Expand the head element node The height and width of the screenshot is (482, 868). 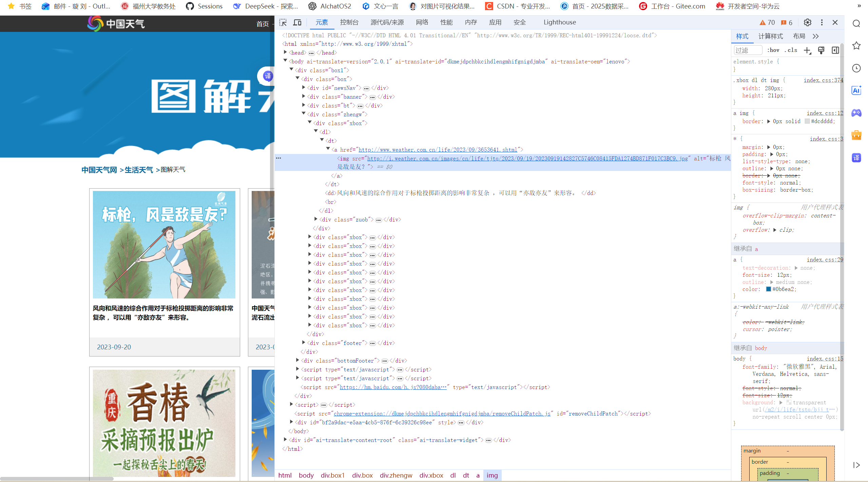(285, 53)
